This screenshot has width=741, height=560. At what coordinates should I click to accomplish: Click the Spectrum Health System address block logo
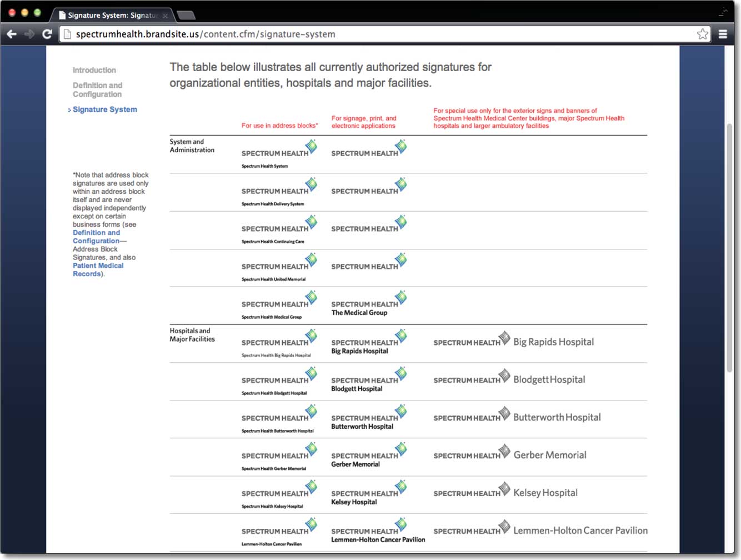click(279, 154)
